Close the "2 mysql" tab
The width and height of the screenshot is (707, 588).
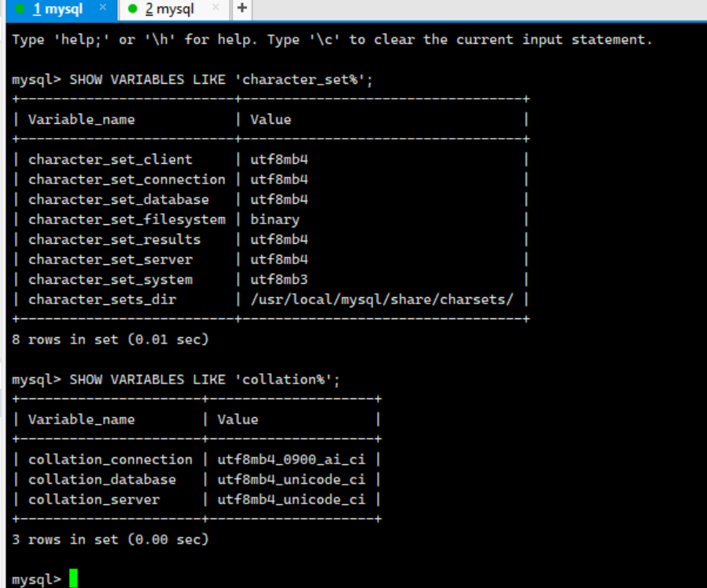(x=216, y=8)
